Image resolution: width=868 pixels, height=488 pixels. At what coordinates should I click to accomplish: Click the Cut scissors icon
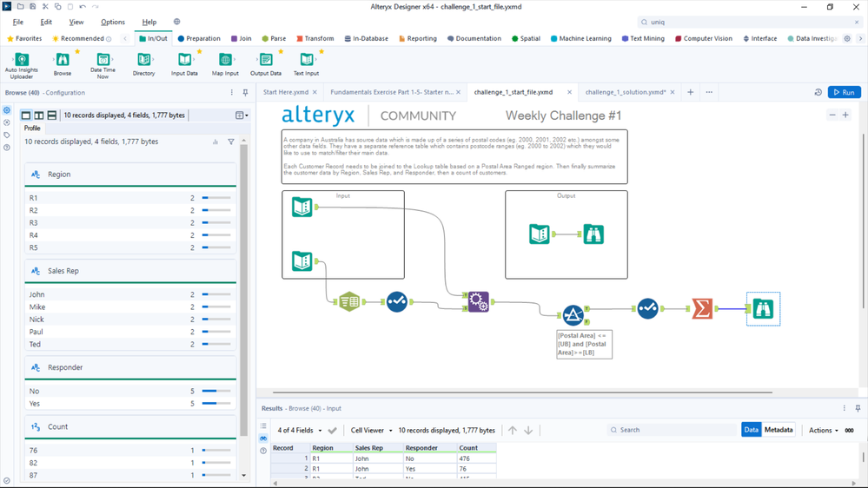pyautogui.click(x=45, y=7)
